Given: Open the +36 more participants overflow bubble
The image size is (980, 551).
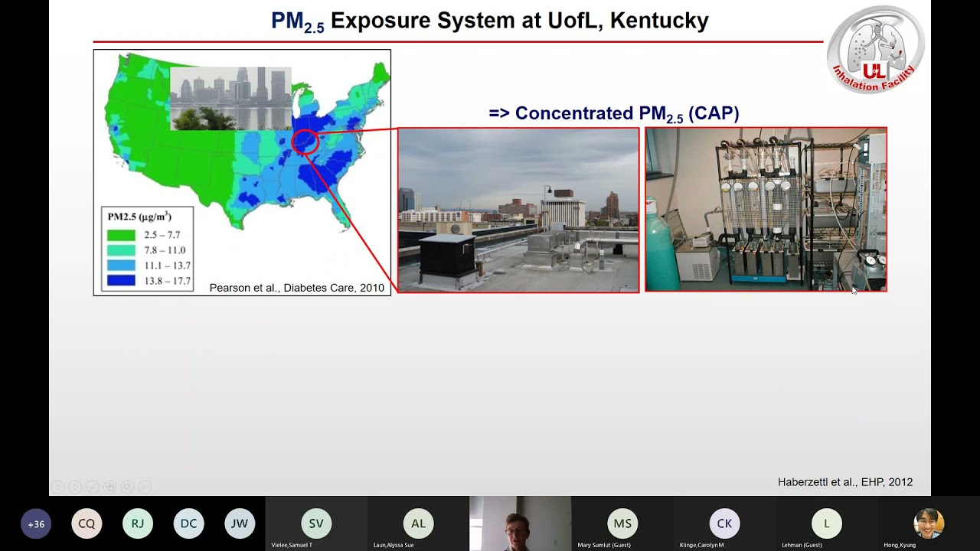Looking at the screenshot, I should pyautogui.click(x=36, y=524).
